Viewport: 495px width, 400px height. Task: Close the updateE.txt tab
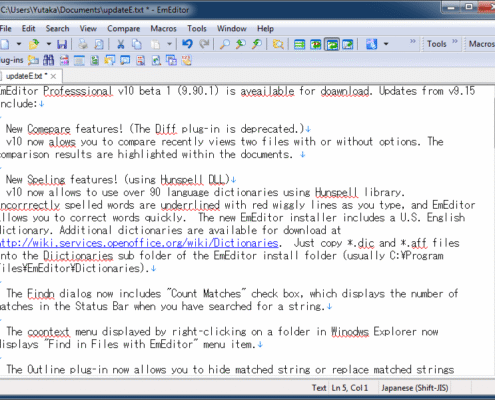point(53,76)
